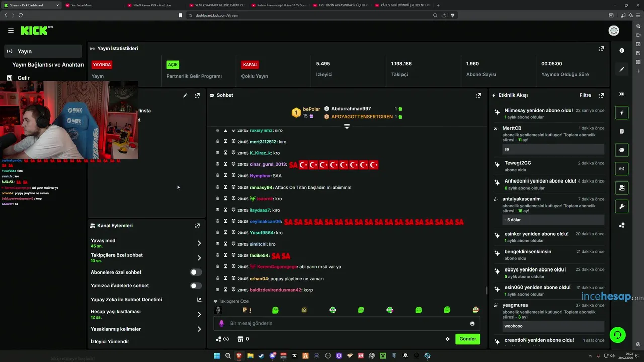Timeout user Nymphnx with the hourglass icon

[x=226, y=176]
